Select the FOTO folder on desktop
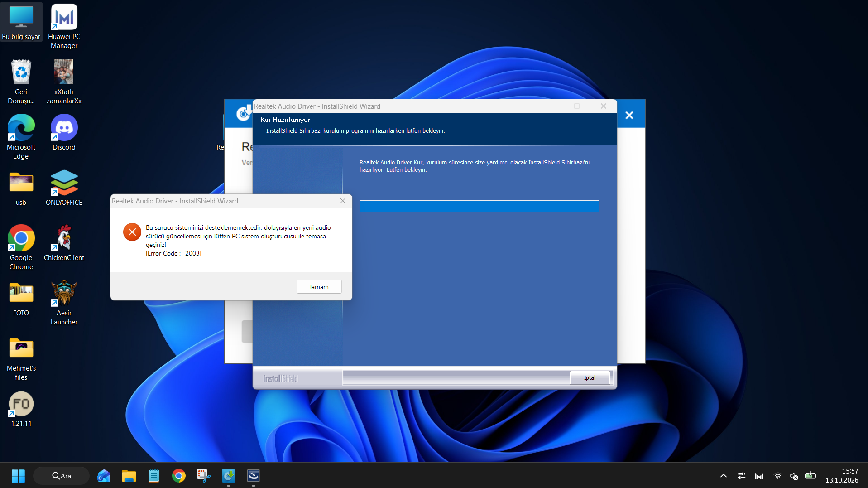Viewport: 868px width, 488px height. [x=21, y=299]
